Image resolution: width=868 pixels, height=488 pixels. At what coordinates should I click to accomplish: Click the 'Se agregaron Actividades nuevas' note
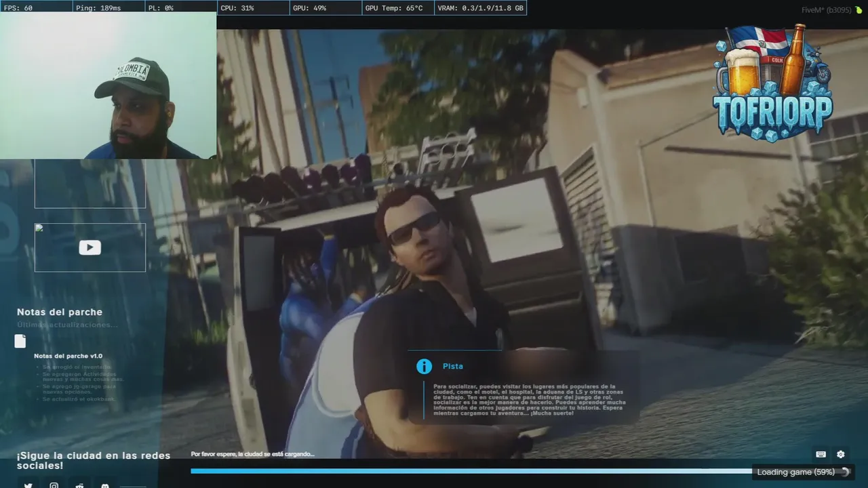83,377
